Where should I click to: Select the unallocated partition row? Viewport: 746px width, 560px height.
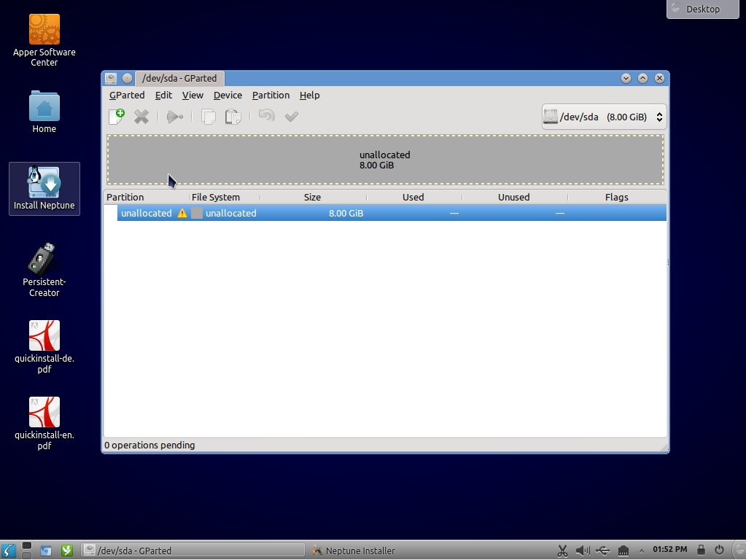[x=392, y=213]
